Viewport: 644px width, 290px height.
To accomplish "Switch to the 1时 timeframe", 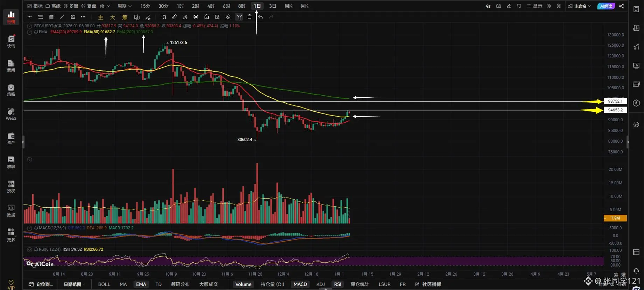I will (x=180, y=6).
